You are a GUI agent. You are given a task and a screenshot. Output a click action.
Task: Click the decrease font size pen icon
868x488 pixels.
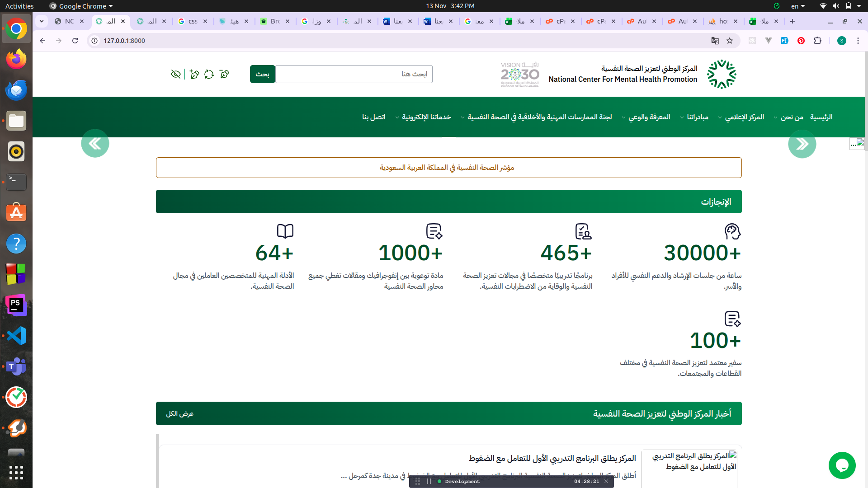point(224,74)
